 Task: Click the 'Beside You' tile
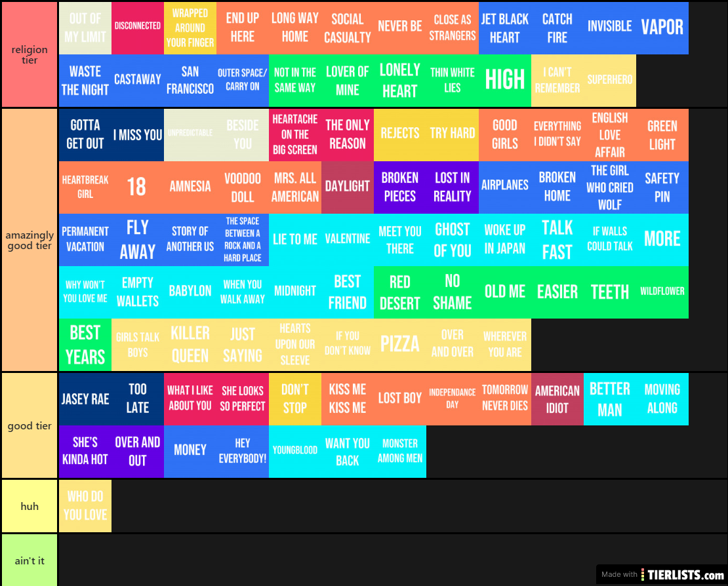(x=243, y=135)
